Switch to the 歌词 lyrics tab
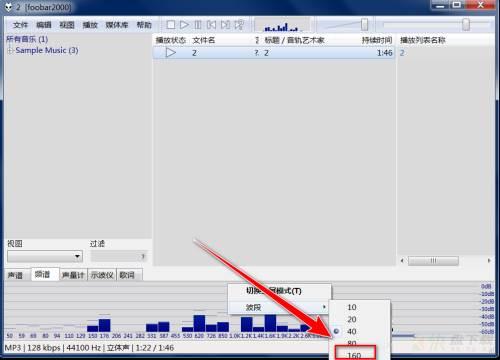Screen dimensions: 500x360 (127, 275)
